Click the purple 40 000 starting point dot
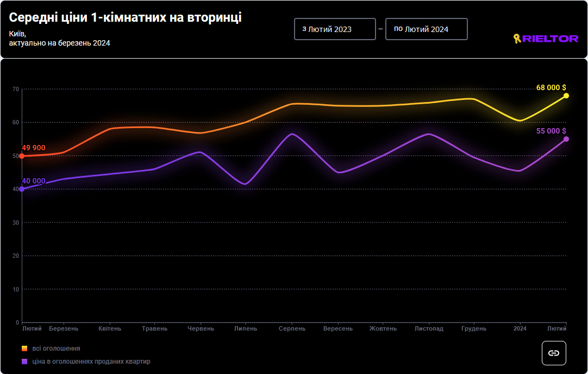Image resolution: width=588 pixels, height=374 pixels. click(x=22, y=189)
